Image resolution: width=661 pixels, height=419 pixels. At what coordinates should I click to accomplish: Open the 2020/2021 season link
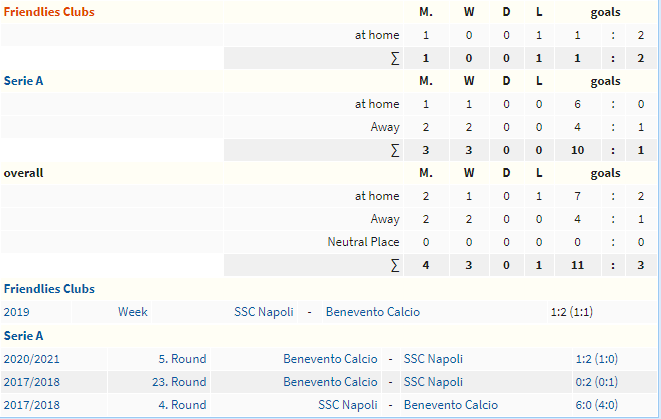coord(32,359)
